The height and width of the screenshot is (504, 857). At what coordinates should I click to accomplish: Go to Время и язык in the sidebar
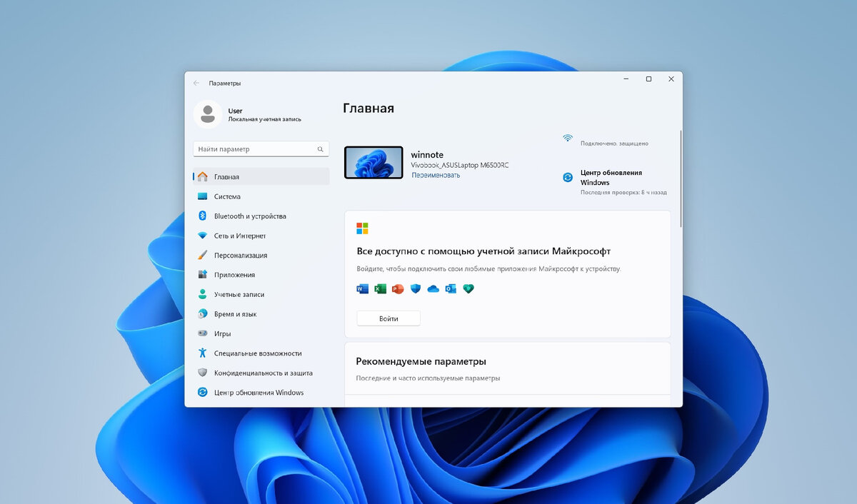(261, 314)
